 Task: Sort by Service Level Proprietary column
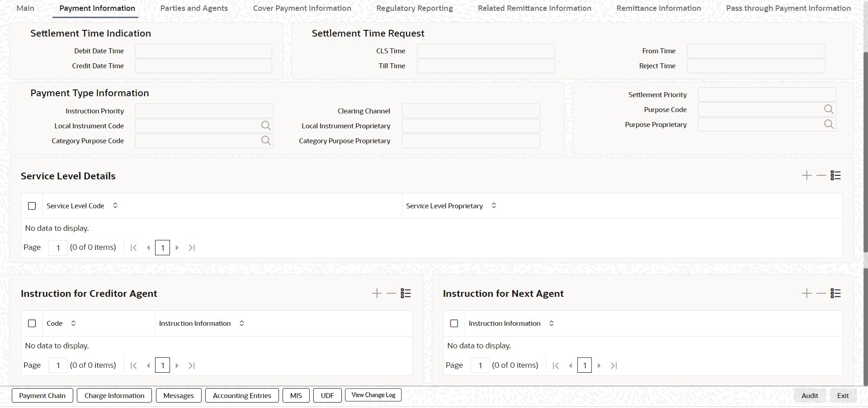(494, 206)
